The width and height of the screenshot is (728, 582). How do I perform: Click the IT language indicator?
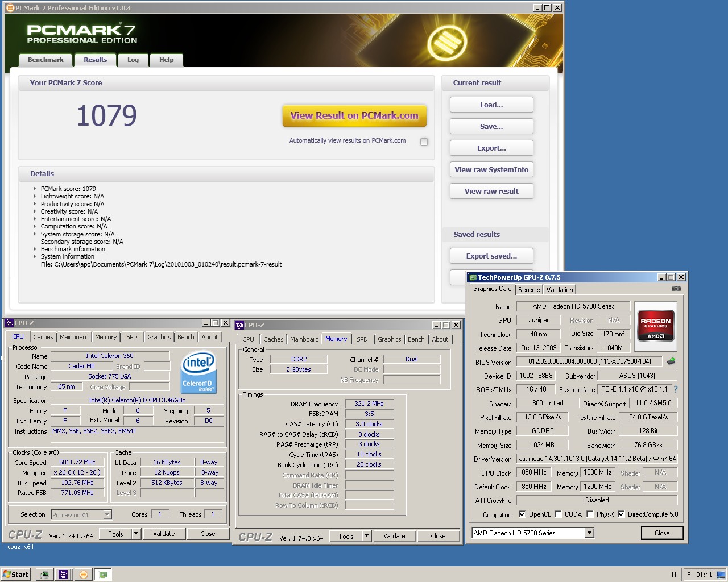[675, 575]
